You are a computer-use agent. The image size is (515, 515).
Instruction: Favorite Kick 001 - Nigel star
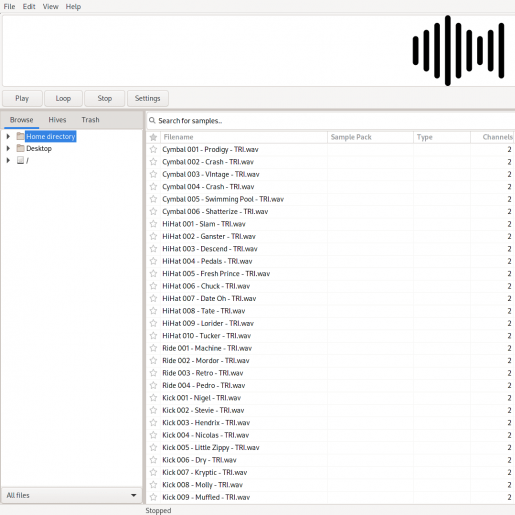[x=153, y=398]
